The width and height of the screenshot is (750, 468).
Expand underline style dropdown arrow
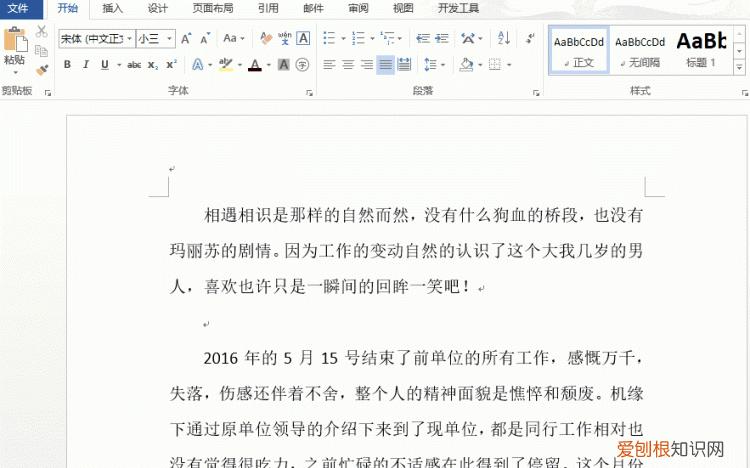click(119, 65)
